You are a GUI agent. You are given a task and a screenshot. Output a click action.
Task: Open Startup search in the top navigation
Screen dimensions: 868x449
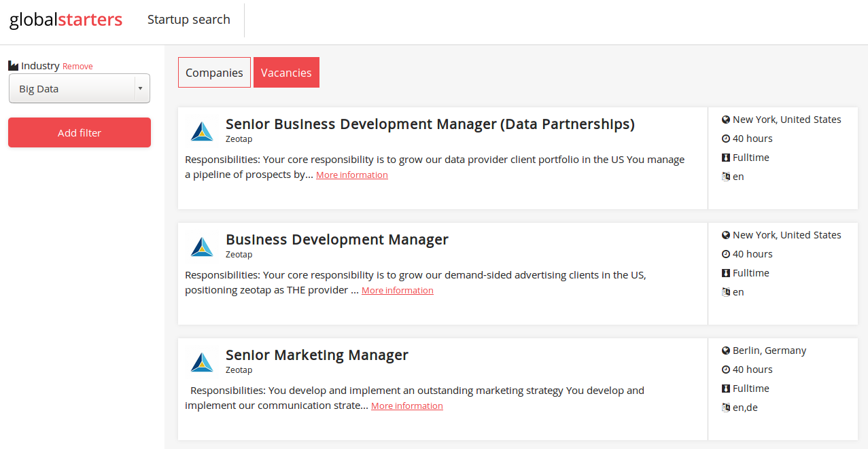[189, 20]
